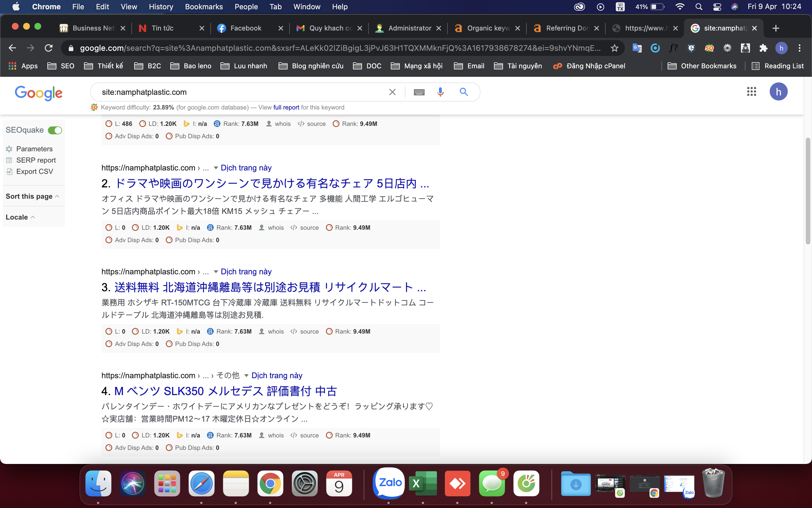Open the on-screen keyboard input tool
Viewport: 812px width, 508px height.
coord(419,92)
